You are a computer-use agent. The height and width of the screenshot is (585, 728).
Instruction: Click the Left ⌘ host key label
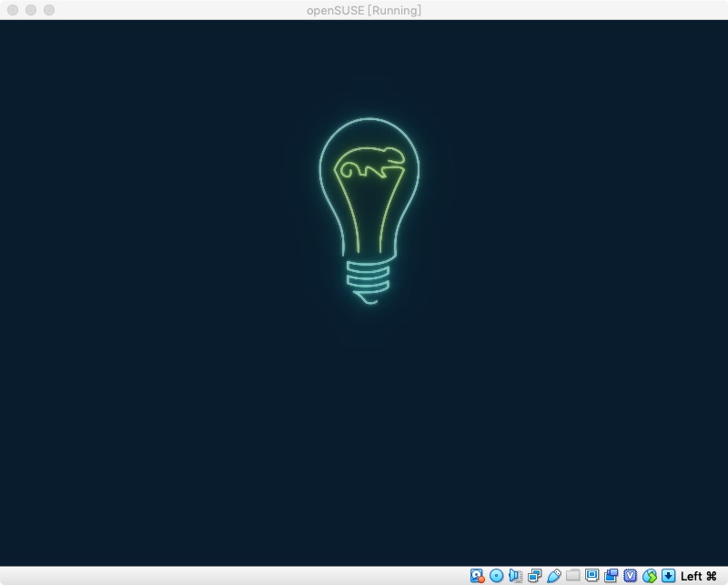coord(699,576)
